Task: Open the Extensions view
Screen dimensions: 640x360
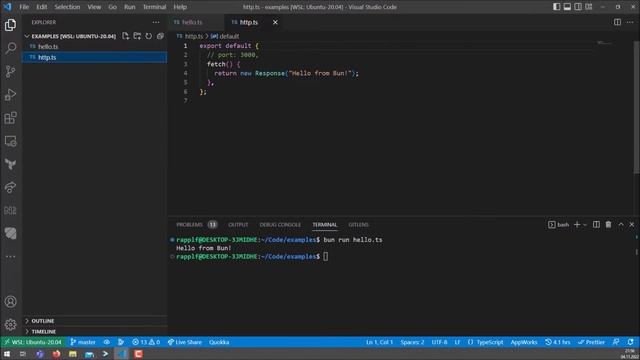Action: pos(11,118)
